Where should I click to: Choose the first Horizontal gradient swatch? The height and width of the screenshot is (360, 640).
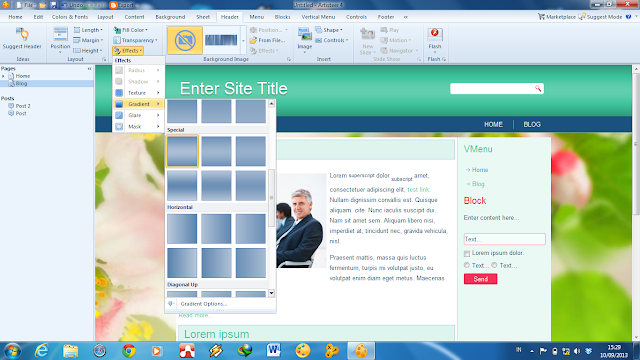[x=182, y=229]
